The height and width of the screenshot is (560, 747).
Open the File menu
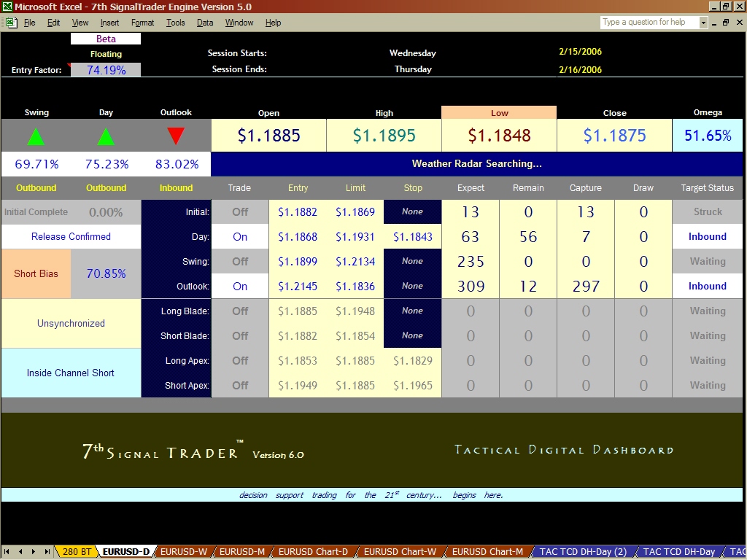(x=29, y=23)
